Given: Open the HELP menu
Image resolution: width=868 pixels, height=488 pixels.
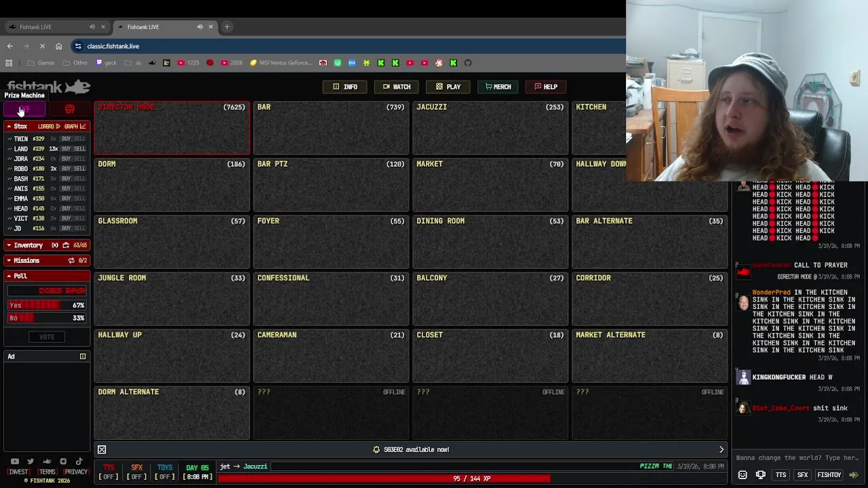Looking at the screenshot, I should pyautogui.click(x=545, y=87).
